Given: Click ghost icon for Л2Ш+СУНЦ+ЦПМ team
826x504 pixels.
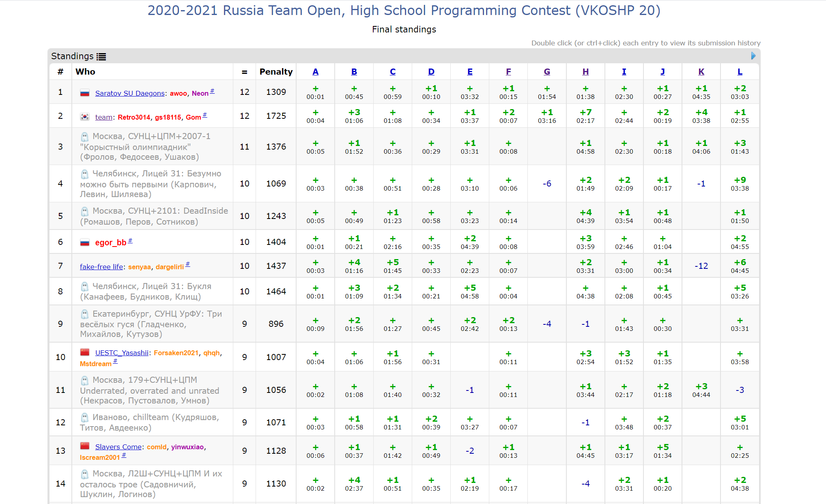Looking at the screenshot, I should tap(84, 474).
